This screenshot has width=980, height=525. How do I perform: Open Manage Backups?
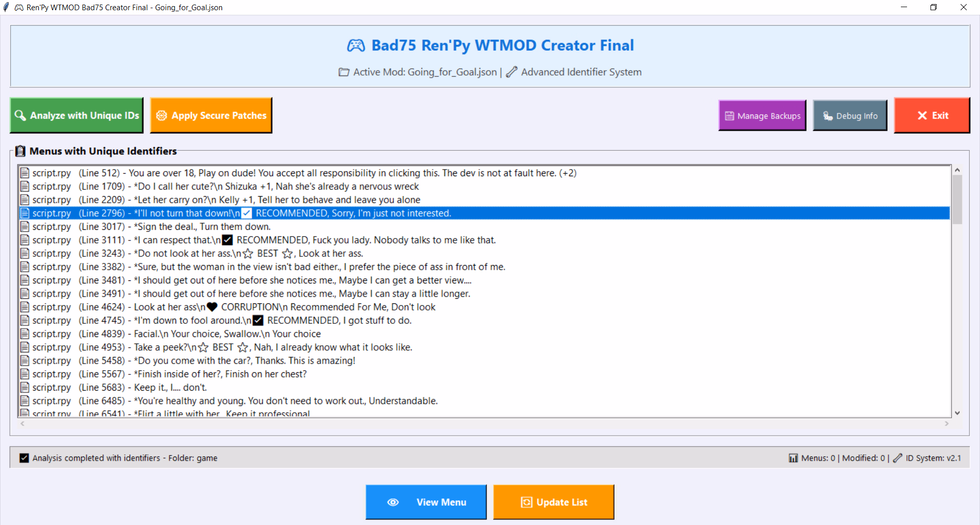click(x=762, y=116)
